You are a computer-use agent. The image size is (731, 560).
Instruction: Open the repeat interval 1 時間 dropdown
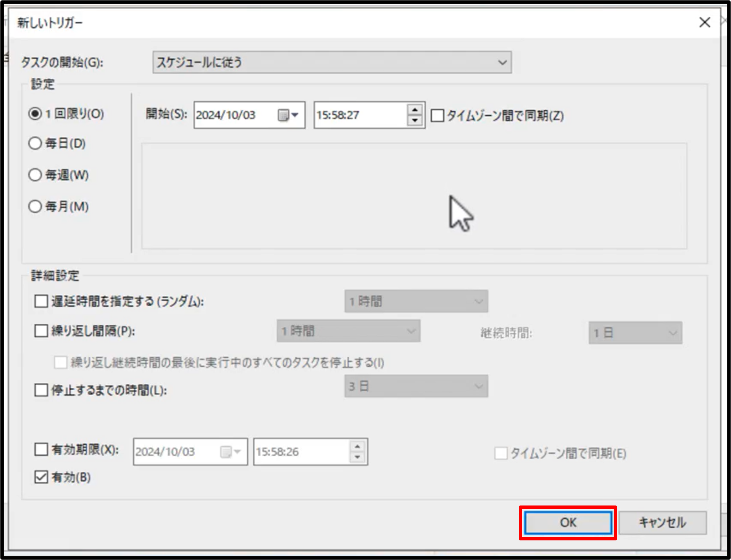point(348,331)
